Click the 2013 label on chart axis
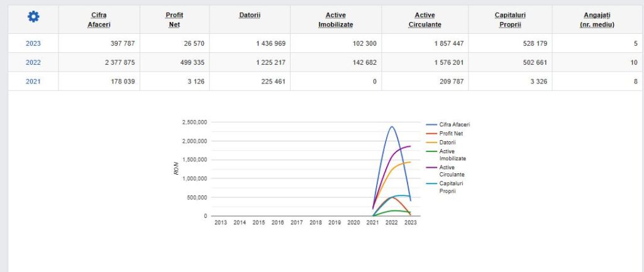 tap(221, 222)
